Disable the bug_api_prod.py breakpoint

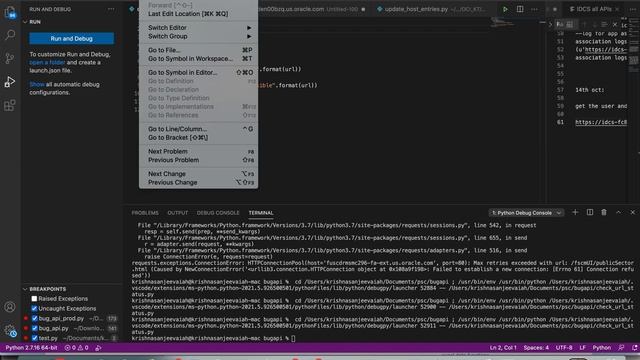pyautogui.click(x=35, y=318)
